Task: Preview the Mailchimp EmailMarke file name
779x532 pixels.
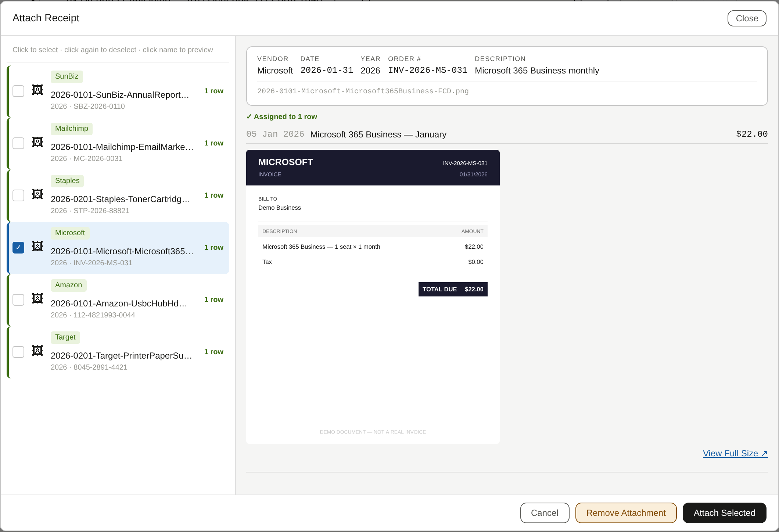Action: tap(122, 147)
